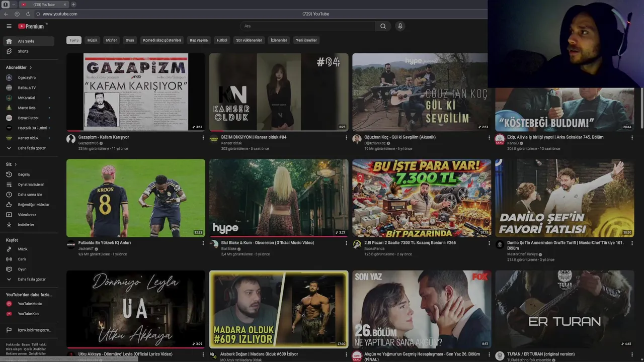Play the Er Turan thumbnail
Screen dimensions: 644x362
[x=565, y=309]
